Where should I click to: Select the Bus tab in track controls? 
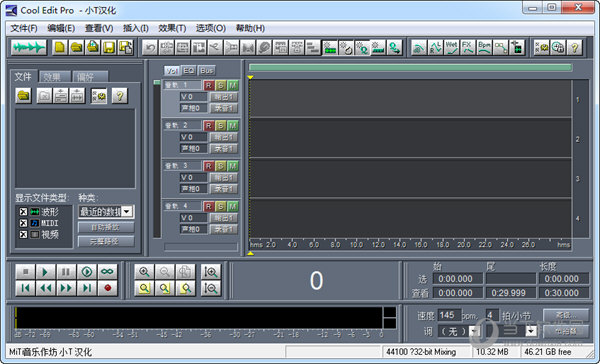pyautogui.click(x=207, y=70)
